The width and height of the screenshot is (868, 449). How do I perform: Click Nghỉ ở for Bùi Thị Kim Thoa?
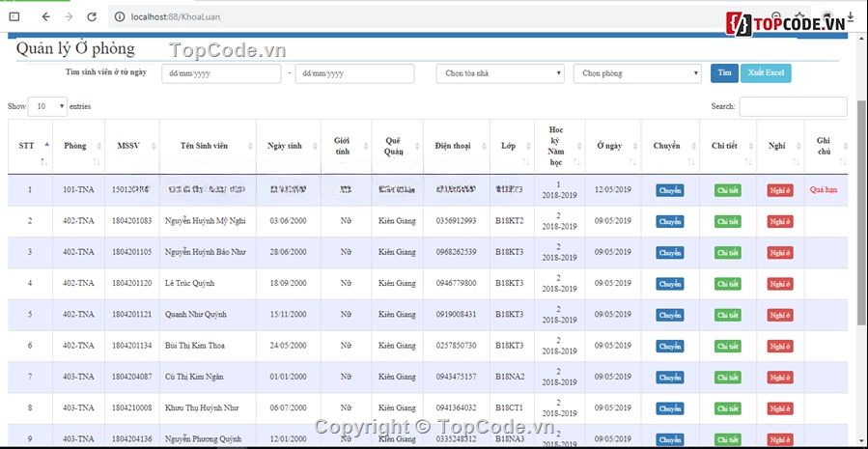point(780,347)
